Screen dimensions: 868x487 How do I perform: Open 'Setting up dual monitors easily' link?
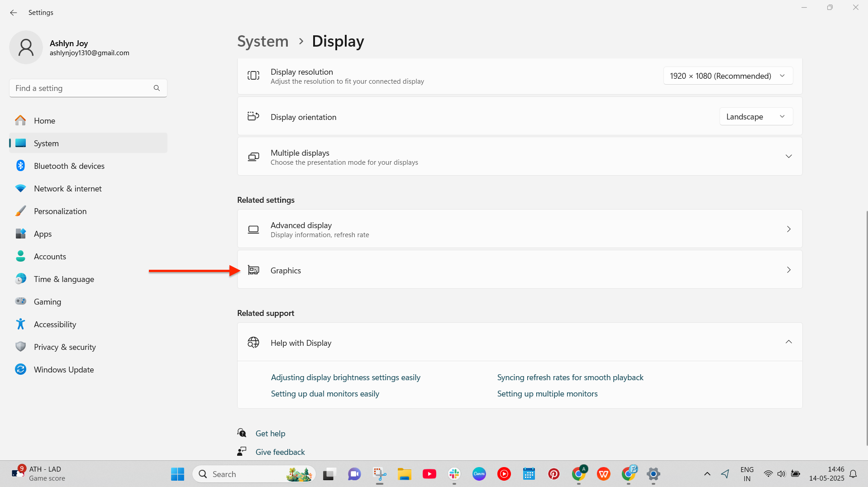pos(325,394)
